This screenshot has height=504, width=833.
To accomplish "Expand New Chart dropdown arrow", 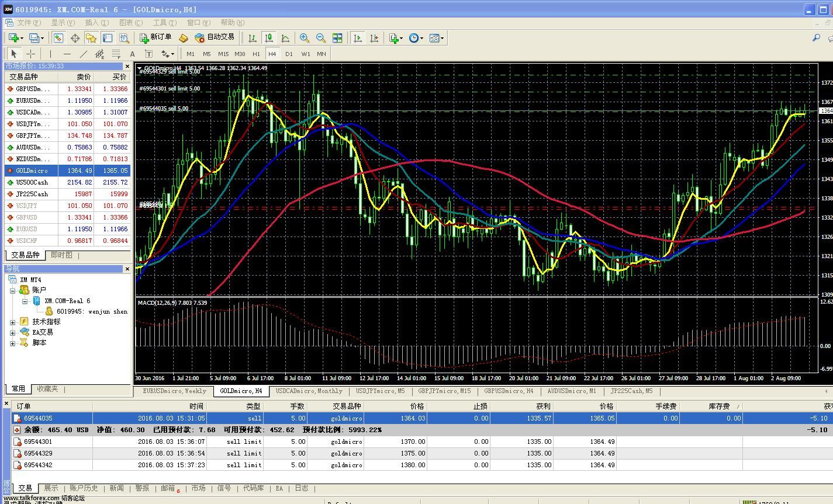I will click(22, 39).
